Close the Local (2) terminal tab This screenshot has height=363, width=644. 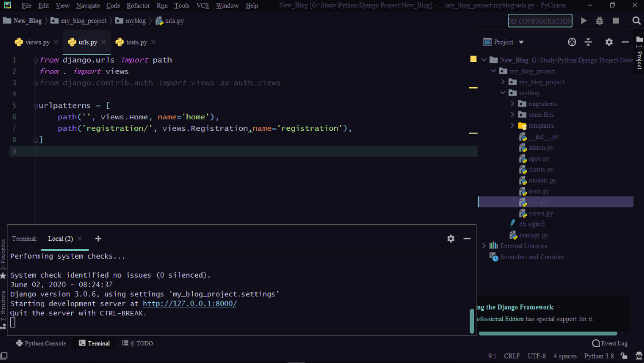click(80, 239)
